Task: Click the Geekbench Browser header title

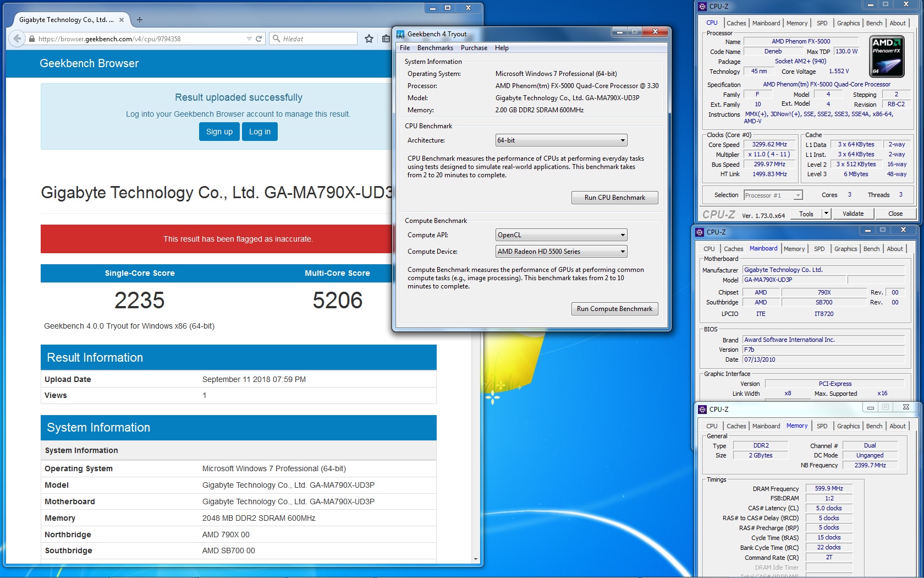Action: coord(89,63)
